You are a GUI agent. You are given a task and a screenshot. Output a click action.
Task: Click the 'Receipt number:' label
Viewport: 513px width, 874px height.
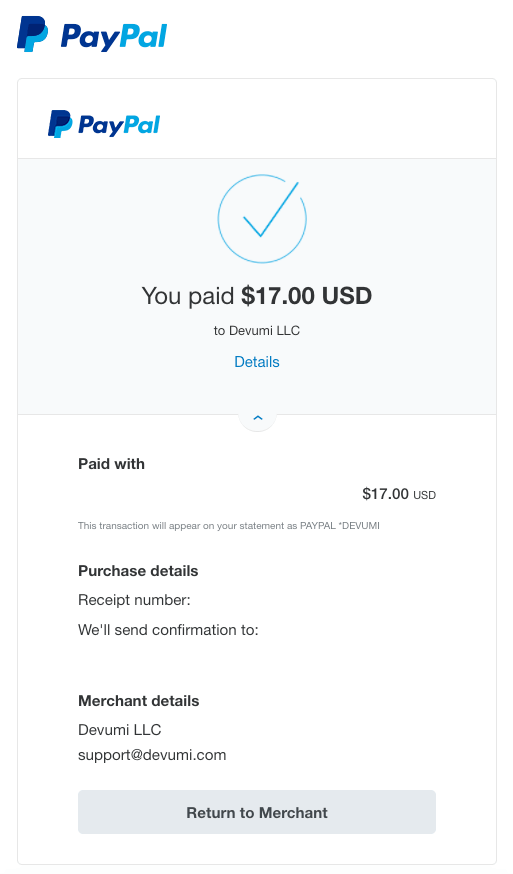click(134, 600)
